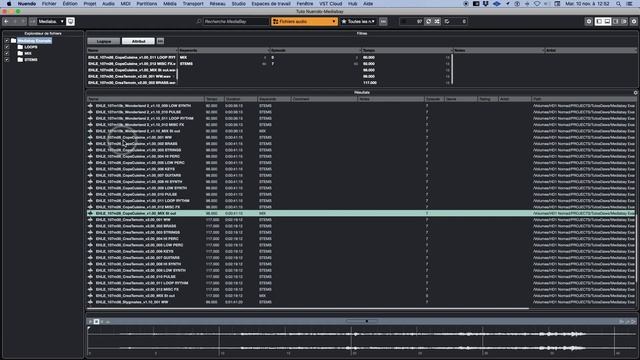The width and height of the screenshot is (640, 360).
Task: Click the update views icon before the 0 counter
Action: (x=447, y=21)
